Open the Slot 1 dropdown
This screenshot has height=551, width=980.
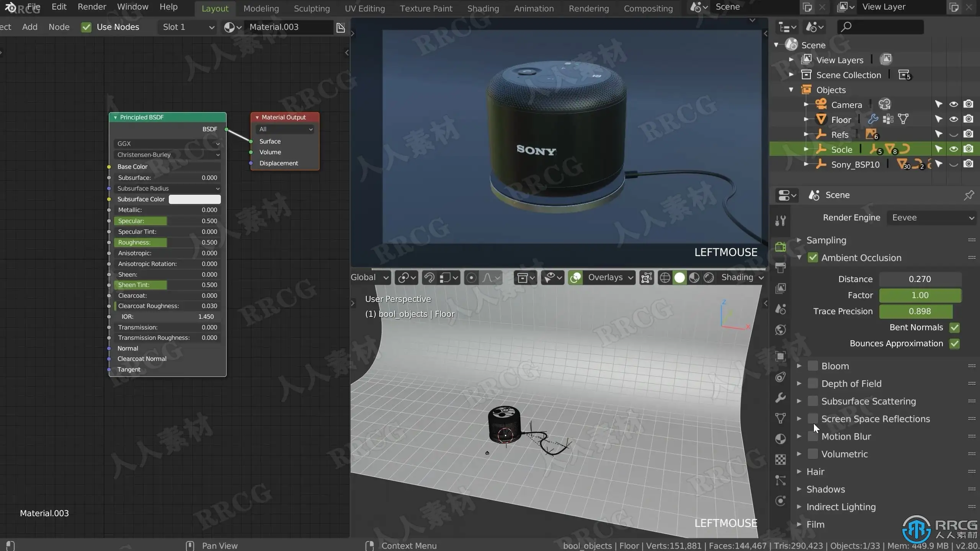(188, 27)
